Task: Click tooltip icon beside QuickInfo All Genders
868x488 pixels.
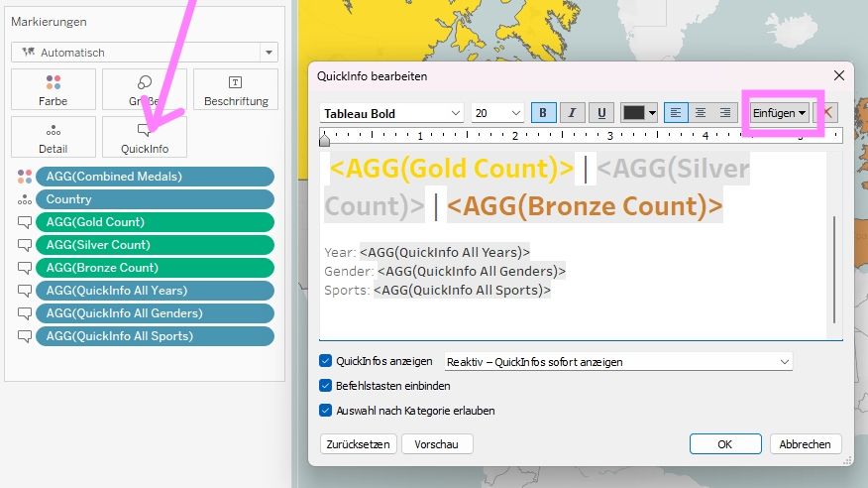Action: 25,313
